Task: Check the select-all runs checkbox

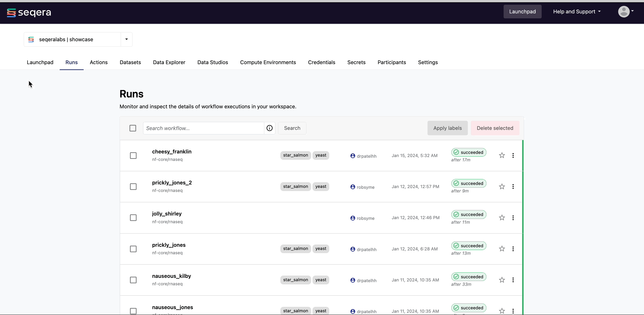Action: (133, 128)
